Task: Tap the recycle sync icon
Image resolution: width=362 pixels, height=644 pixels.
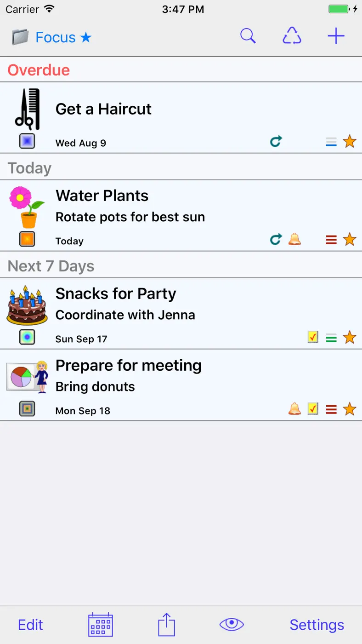Action: pyautogui.click(x=292, y=36)
